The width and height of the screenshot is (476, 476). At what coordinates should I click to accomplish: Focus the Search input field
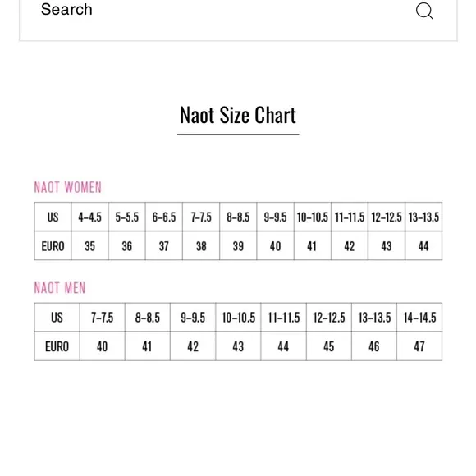238,20
